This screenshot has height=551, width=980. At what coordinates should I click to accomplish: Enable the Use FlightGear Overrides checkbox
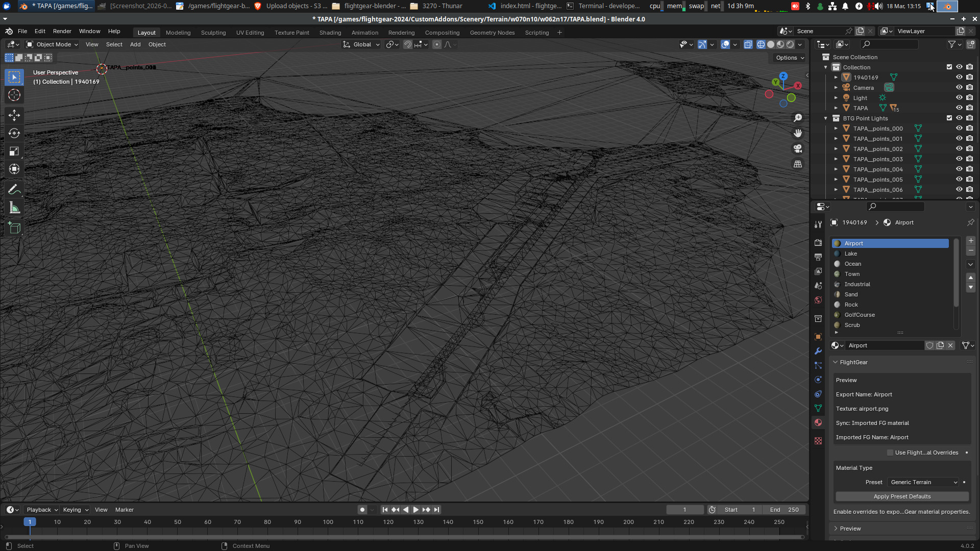click(x=890, y=453)
